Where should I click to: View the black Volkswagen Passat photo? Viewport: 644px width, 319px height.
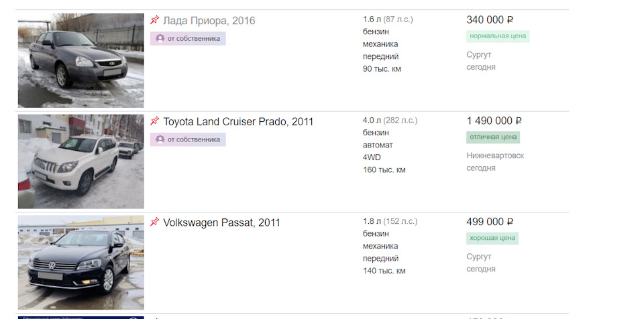pos(81,262)
